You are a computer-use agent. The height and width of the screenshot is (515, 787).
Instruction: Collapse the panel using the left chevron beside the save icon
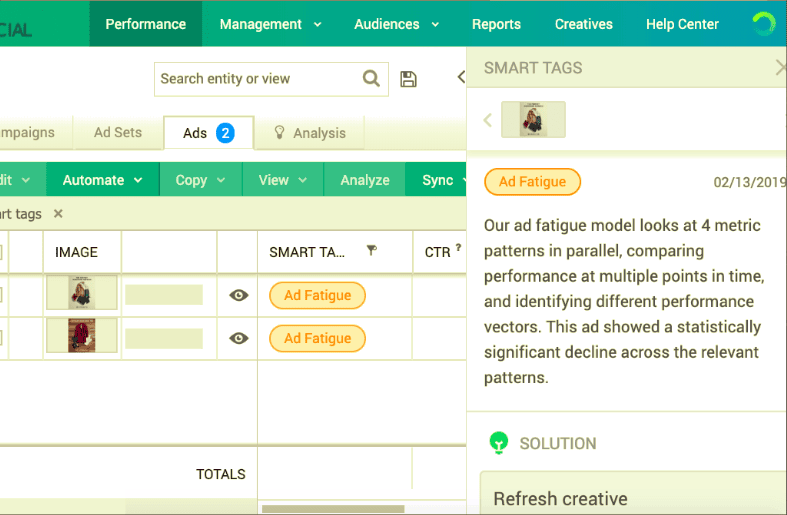[x=461, y=77]
